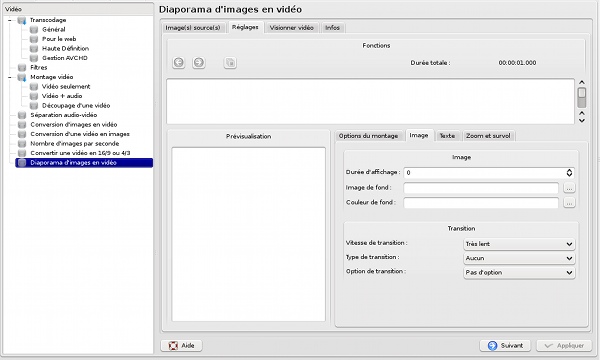This screenshot has width=600, height=360.
Task: Click the icon next to Pour le web
Action: coord(34,39)
